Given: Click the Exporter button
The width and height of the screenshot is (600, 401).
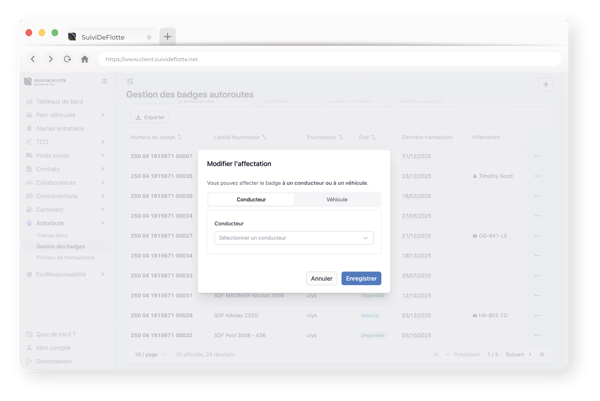Looking at the screenshot, I should coord(151,117).
